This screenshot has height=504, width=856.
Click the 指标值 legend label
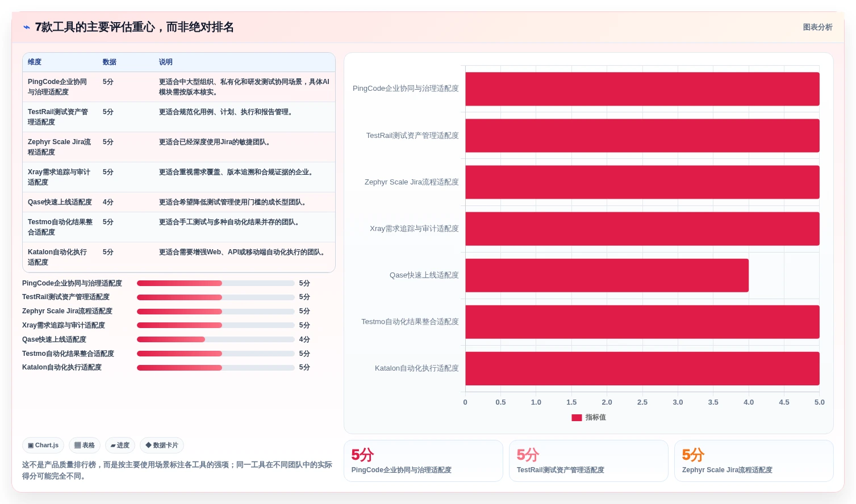click(x=596, y=417)
